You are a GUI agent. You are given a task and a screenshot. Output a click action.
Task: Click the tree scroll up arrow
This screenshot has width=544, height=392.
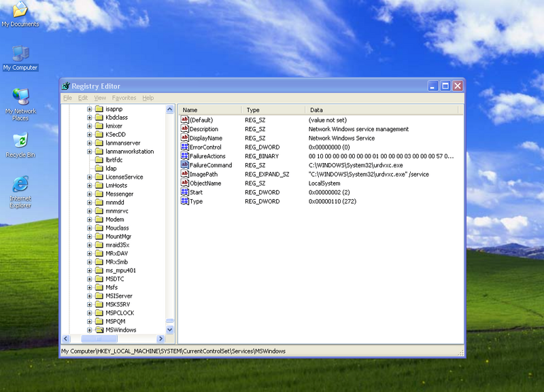pos(169,109)
